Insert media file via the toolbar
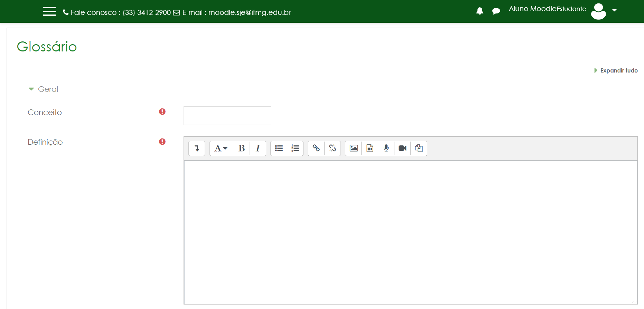The image size is (644, 309). [x=370, y=148]
